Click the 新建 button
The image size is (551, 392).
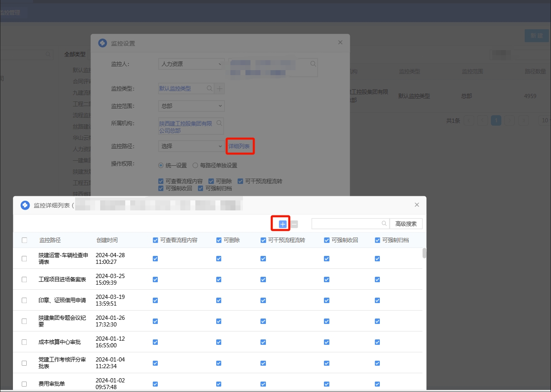coord(536,35)
